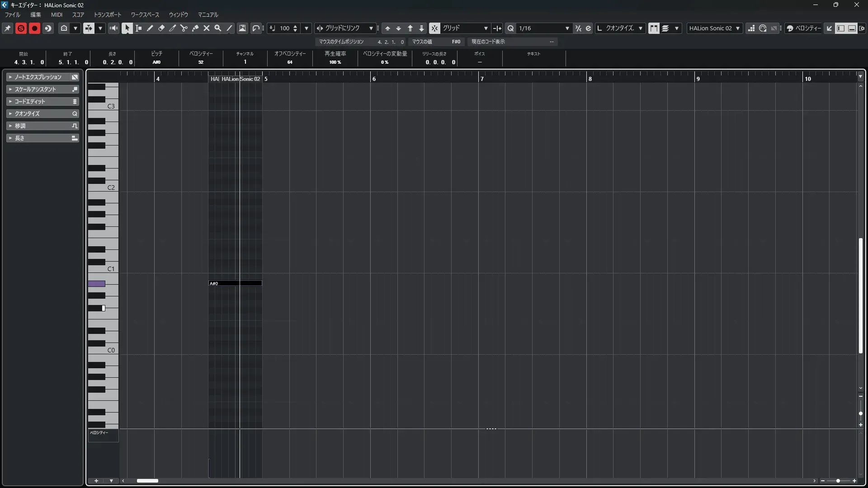Image resolution: width=868 pixels, height=488 pixels.
Task: Choose the Zoom magnifier tool
Action: (x=218, y=28)
